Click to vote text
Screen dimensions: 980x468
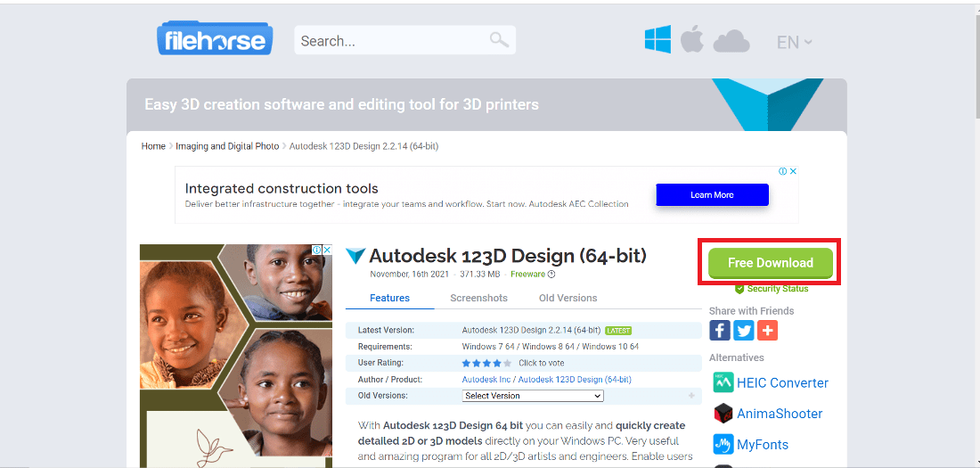click(542, 363)
